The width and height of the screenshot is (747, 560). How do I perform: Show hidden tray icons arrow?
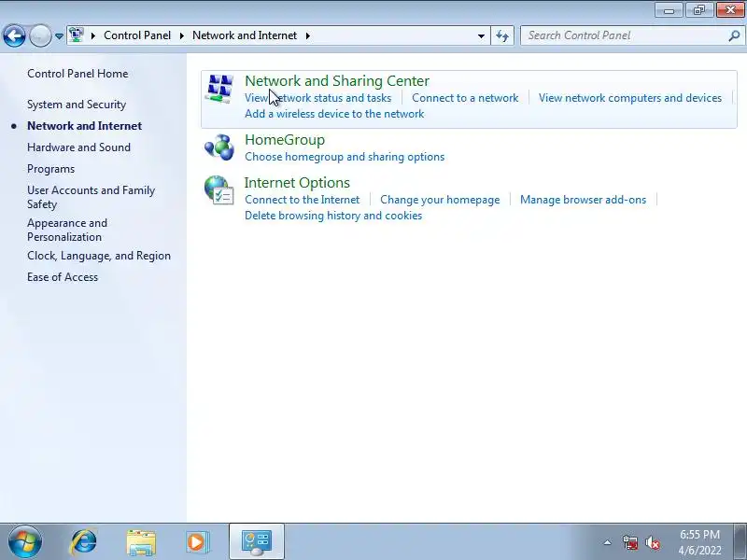pyautogui.click(x=608, y=542)
